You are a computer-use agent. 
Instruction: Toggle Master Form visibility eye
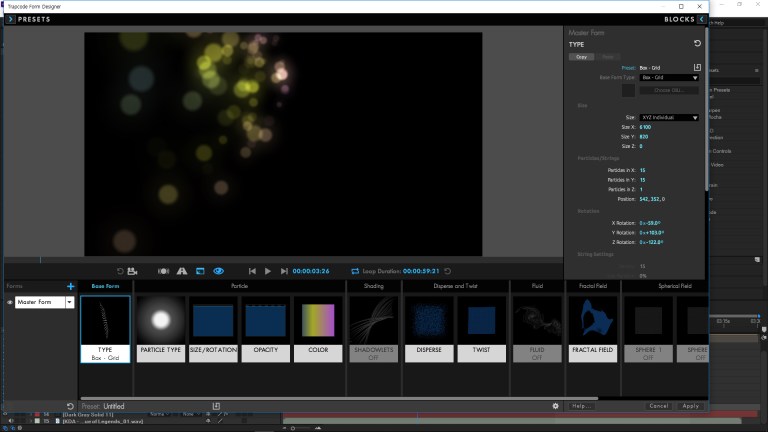click(10, 302)
